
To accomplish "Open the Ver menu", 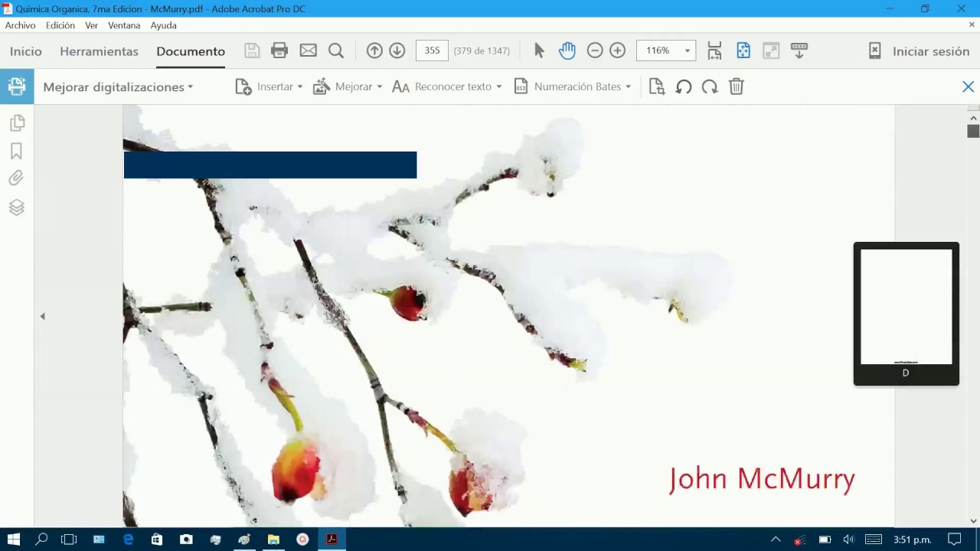I will 91,25.
